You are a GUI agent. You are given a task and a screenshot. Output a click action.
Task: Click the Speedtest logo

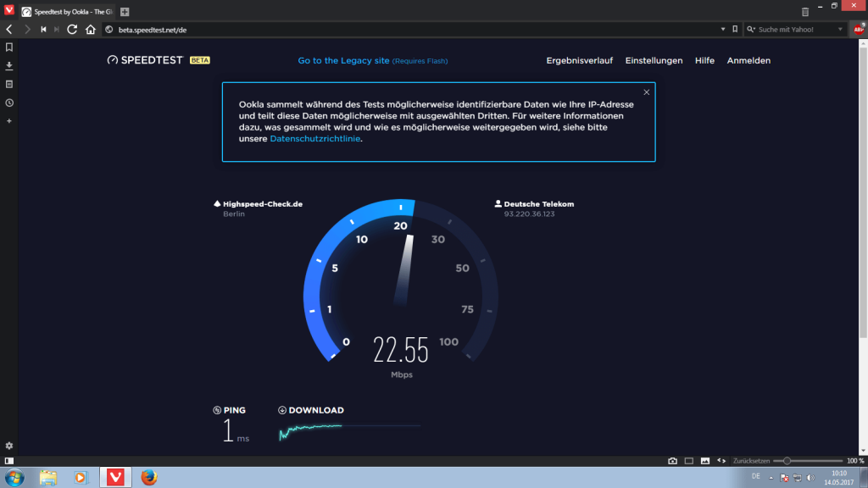(x=144, y=60)
